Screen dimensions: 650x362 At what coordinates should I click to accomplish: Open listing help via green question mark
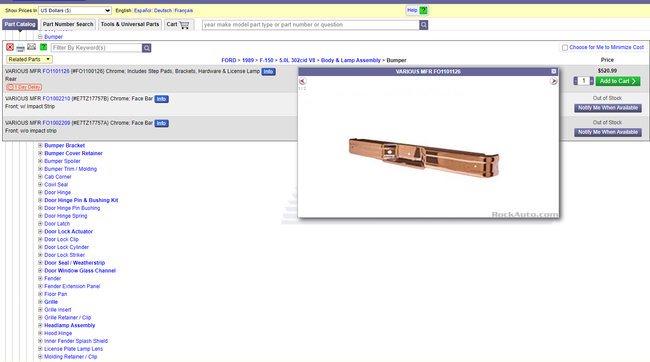coord(43,47)
